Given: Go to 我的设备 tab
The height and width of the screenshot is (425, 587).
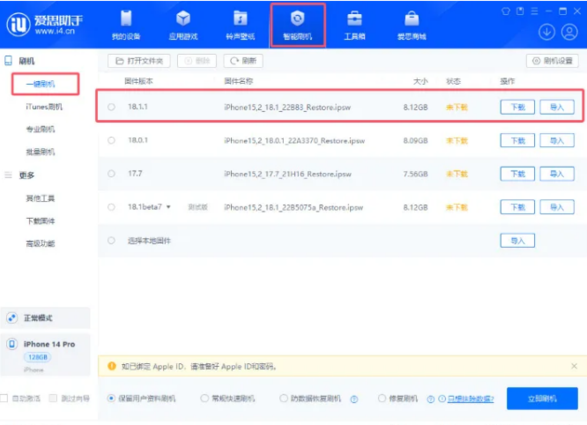Looking at the screenshot, I should click(x=126, y=25).
